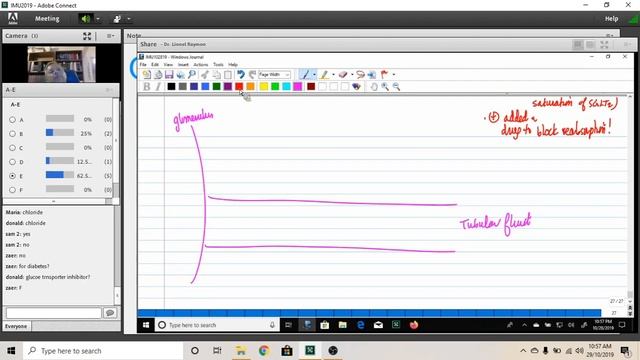Click the Find magnifier icon in toolbar
The width and height of the screenshot is (640, 360).
pos(192,74)
